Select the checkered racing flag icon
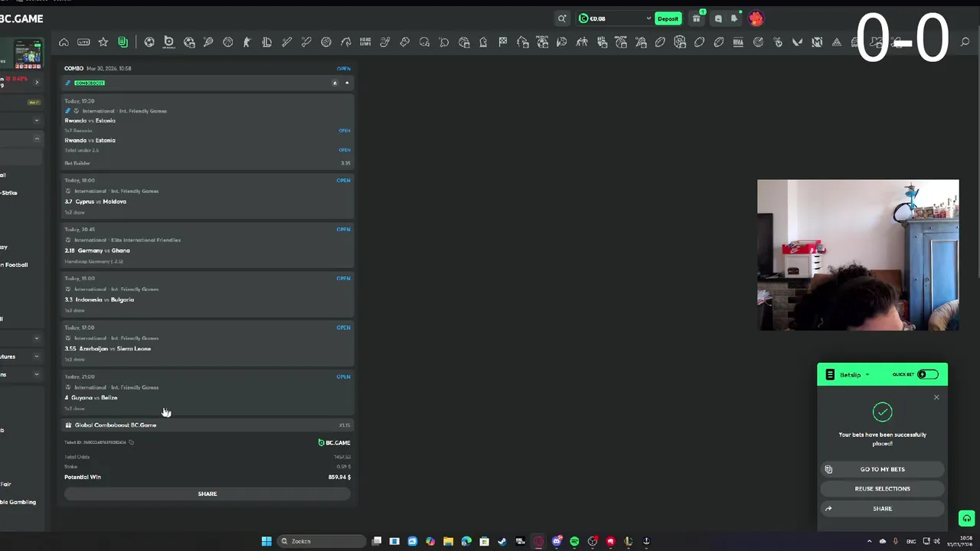Image resolution: width=980 pixels, height=551 pixels. 503,42
